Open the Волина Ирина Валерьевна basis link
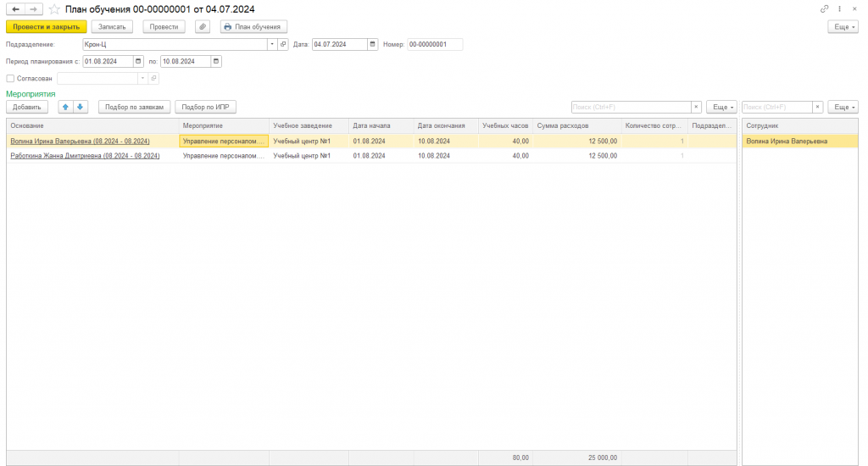Viewport: 868px width, 466px height. pyautogui.click(x=80, y=141)
